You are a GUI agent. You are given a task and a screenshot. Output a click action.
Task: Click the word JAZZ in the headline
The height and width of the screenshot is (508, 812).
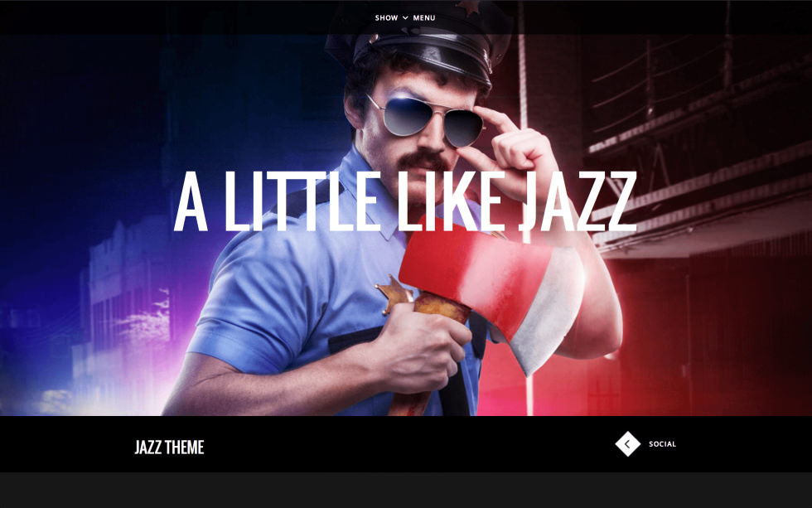(578, 201)
